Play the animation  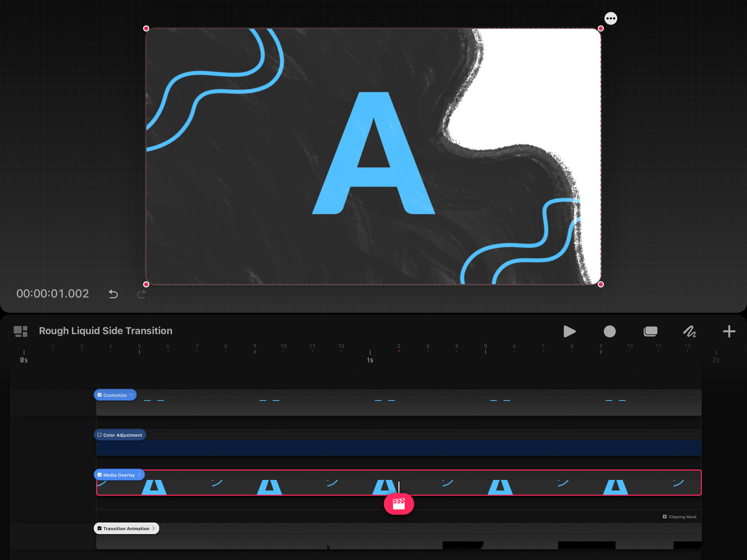569,331
